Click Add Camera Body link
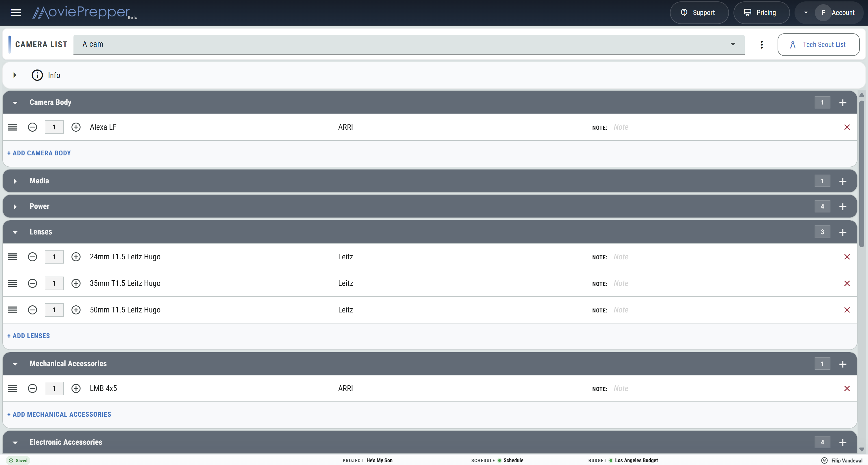 tap(39, 153)
